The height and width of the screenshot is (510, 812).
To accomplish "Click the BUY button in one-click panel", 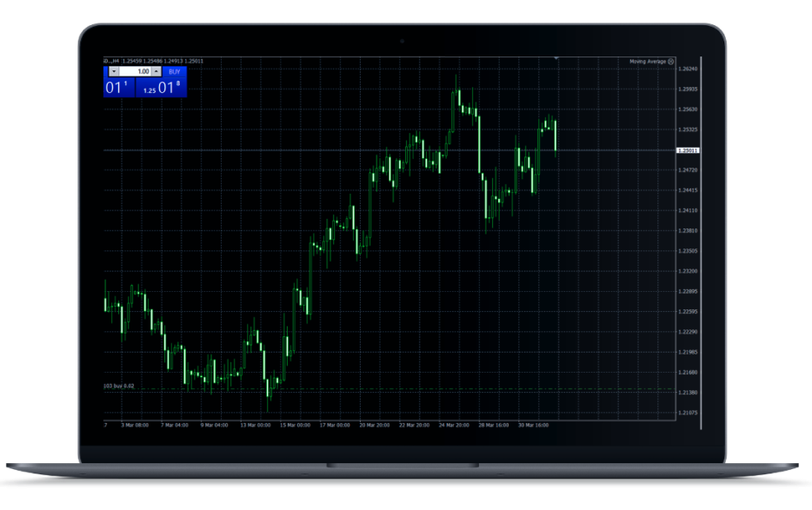I will tap(174, 71).
